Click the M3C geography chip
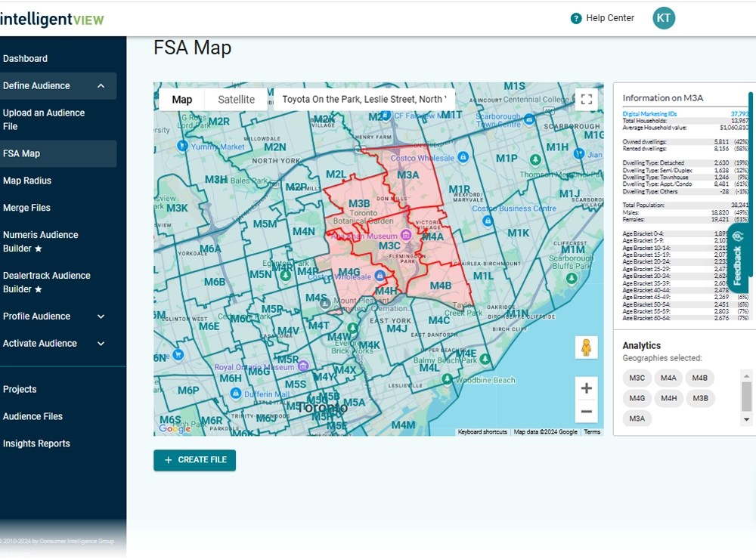 click(x=637, y=378)
